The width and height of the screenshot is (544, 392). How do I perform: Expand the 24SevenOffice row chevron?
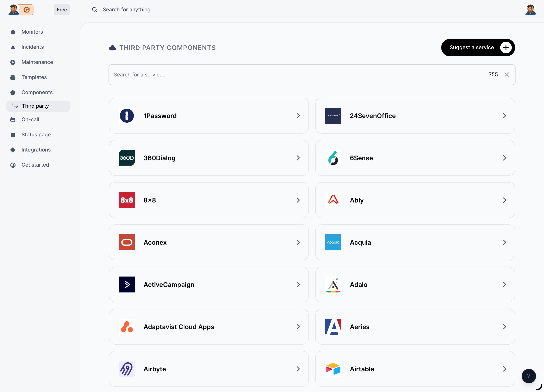click(504, 115)
